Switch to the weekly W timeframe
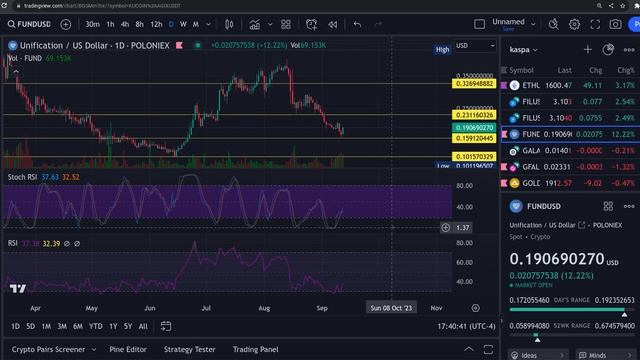This screenshot has width=640, height=360. click(x=183, y=24)
